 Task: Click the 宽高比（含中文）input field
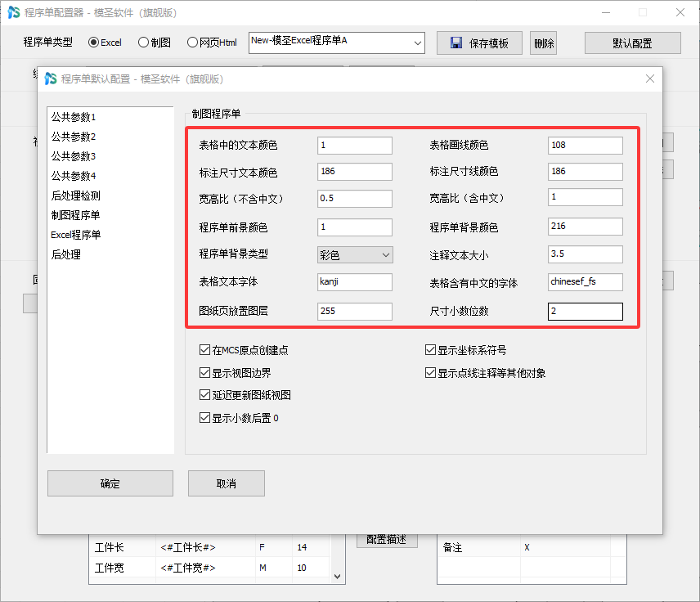click(586, 197)
